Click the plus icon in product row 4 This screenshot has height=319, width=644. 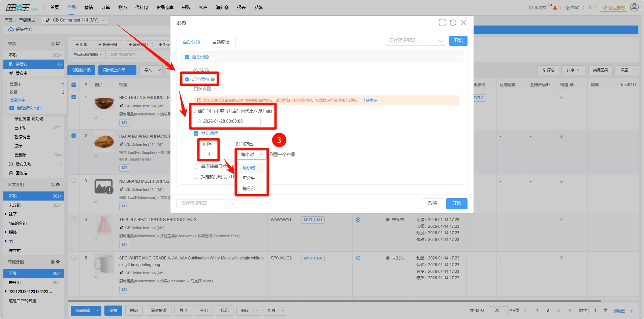358,220
